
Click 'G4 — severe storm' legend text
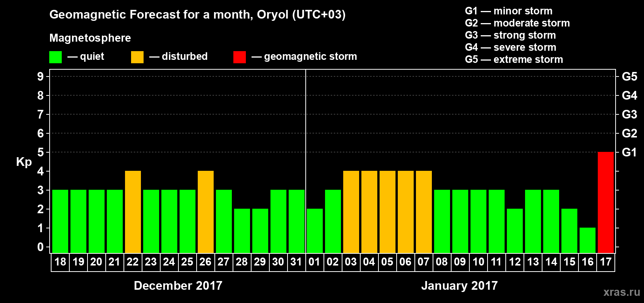point(511,47)
